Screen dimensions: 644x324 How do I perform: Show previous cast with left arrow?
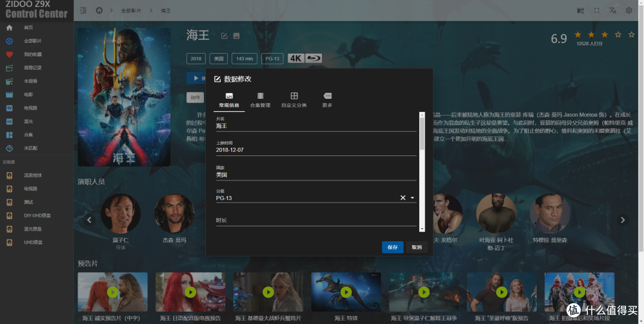tap(89, 220)
